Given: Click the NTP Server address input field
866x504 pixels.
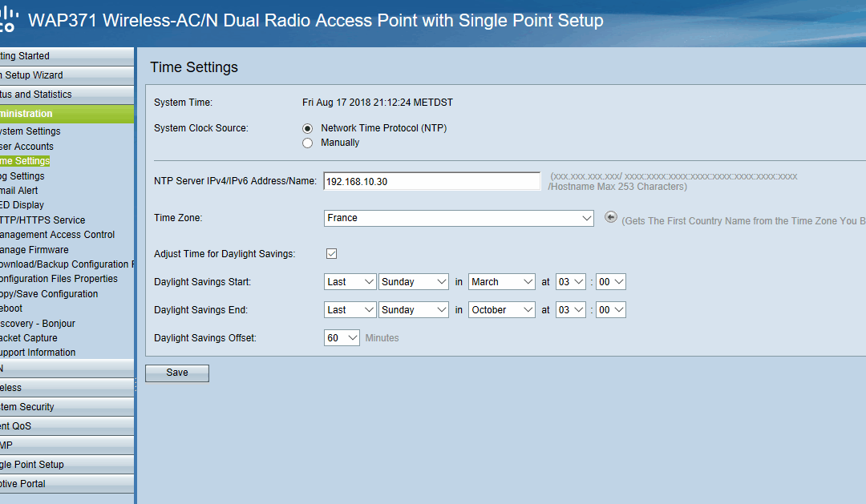Looking at the screenshot, I should 432,181.
